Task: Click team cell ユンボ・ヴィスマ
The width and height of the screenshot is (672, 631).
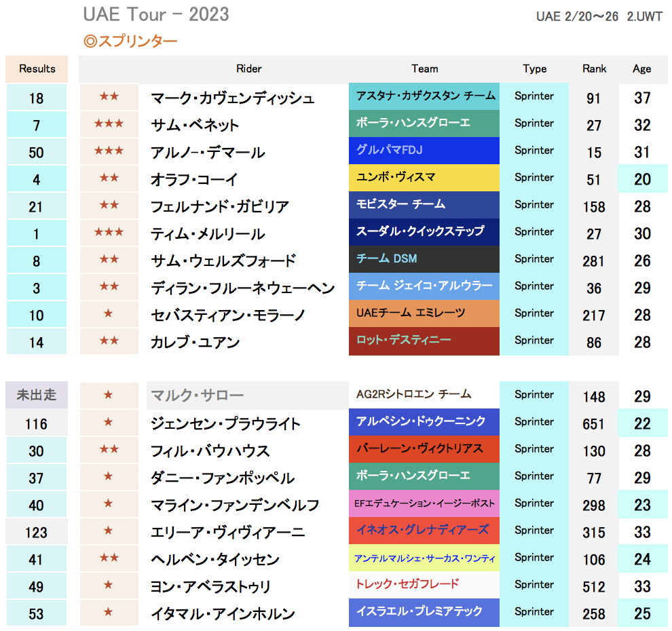Action: coord(424,178)
